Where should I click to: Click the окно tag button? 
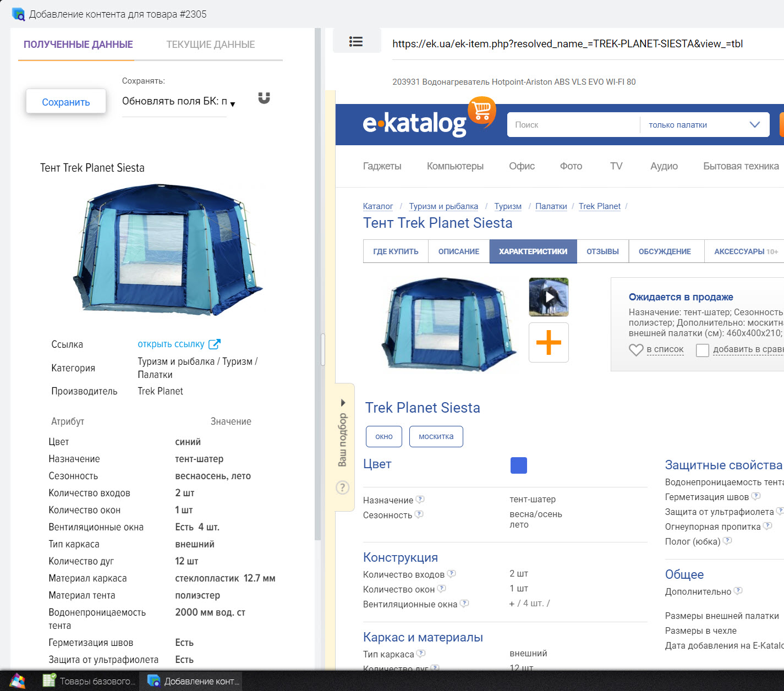(384, 436)
